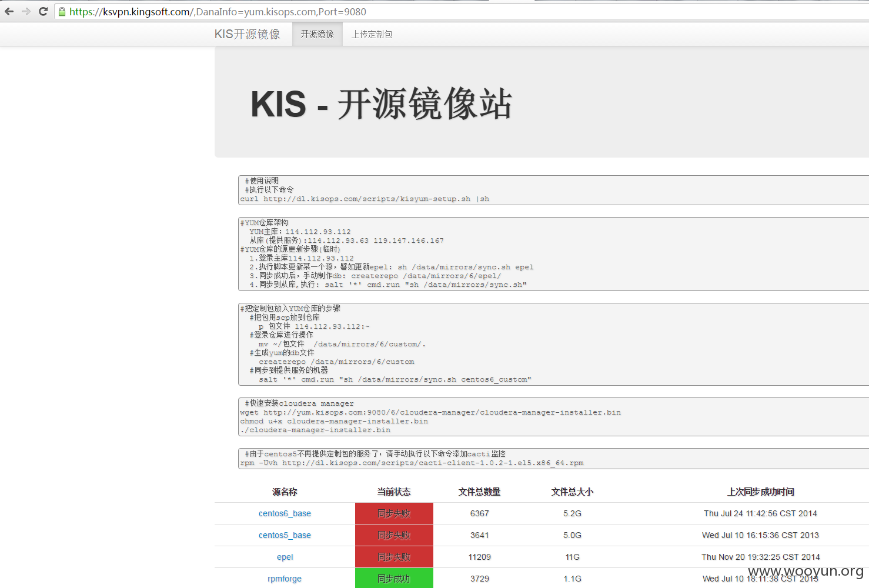
Task: Click the browser forward arrow
Action: pos(26,11)
